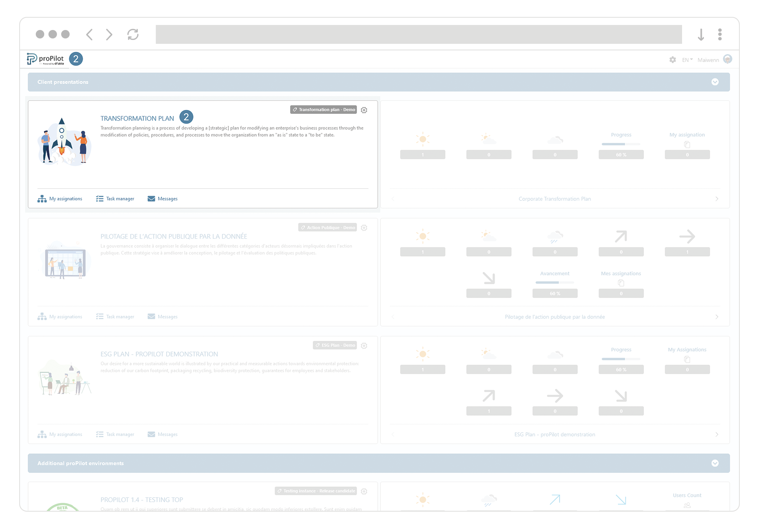This screenshot has width=759, height=532.
Task: Open the TRANSFORMATION PLAN title link
Action: coord(137,118)
